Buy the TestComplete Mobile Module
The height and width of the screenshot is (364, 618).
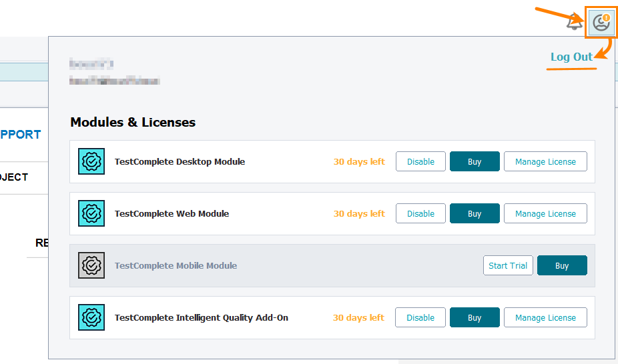pos(562,266)
